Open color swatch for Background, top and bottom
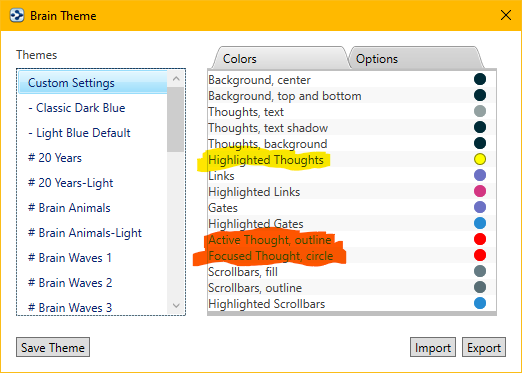Viewport: 522px width, 373px height. pos(480,95)
